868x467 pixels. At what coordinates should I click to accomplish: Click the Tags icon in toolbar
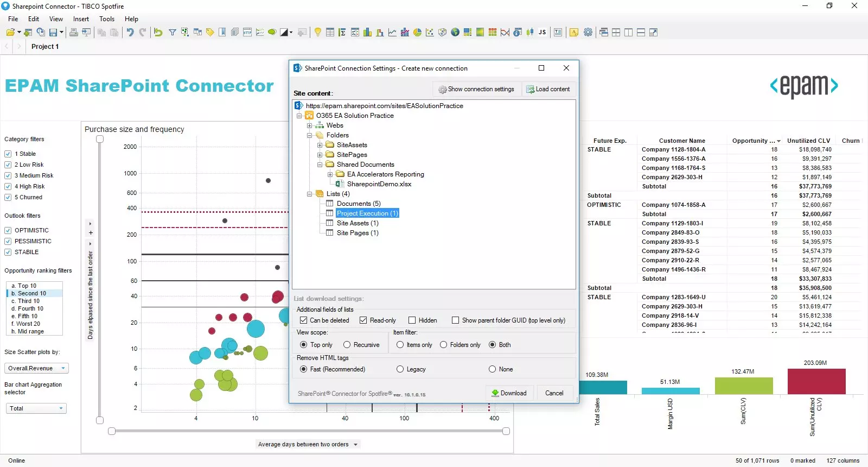210,32
